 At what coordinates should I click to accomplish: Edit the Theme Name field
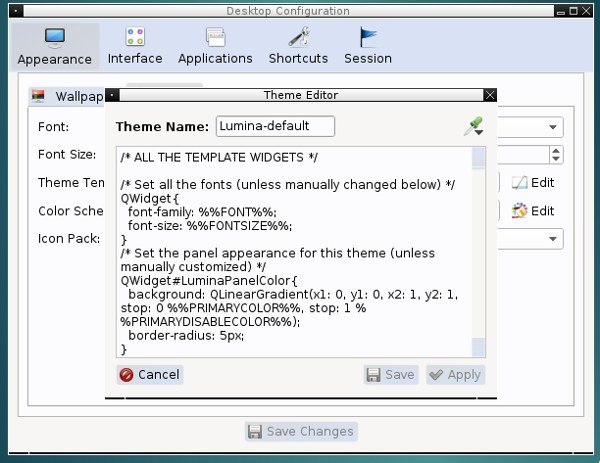click(275, 126)
